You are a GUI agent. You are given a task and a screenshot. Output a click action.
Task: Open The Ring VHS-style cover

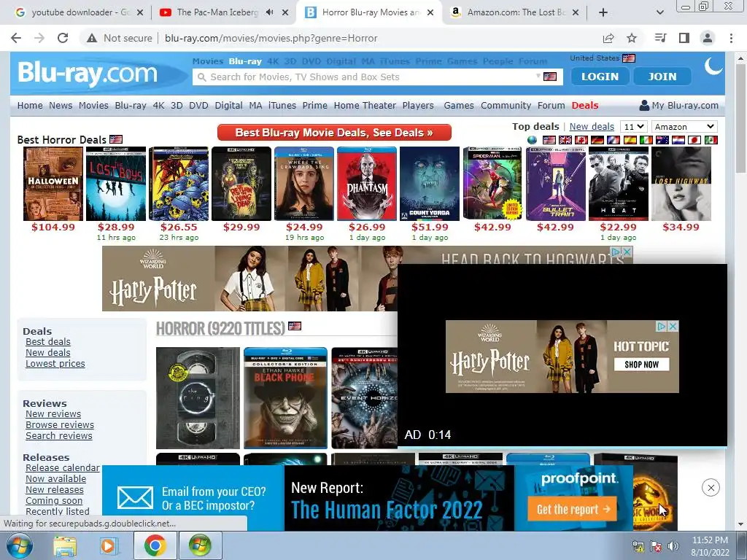click(x=198, y=398)
